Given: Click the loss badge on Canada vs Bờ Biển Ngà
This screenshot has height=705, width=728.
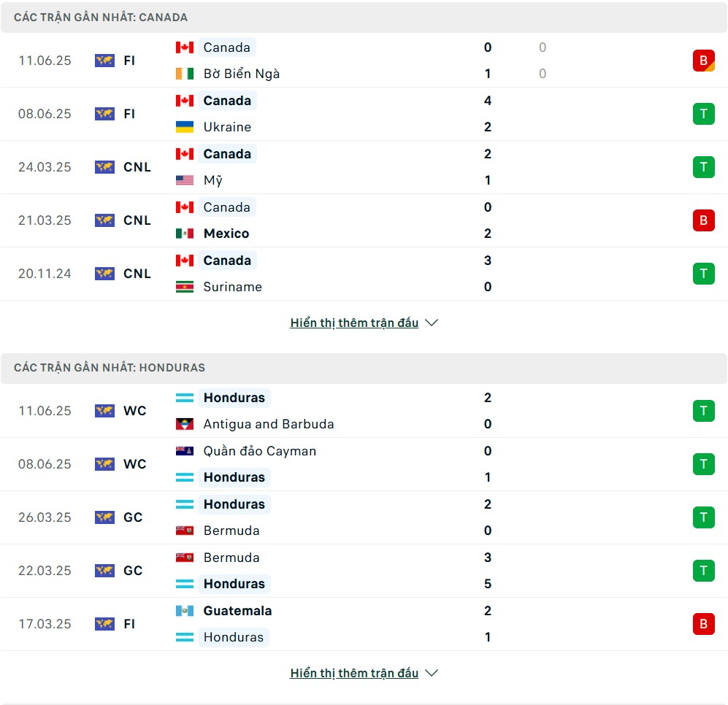Looking at the screenshot, I should [x=703, y=61].
